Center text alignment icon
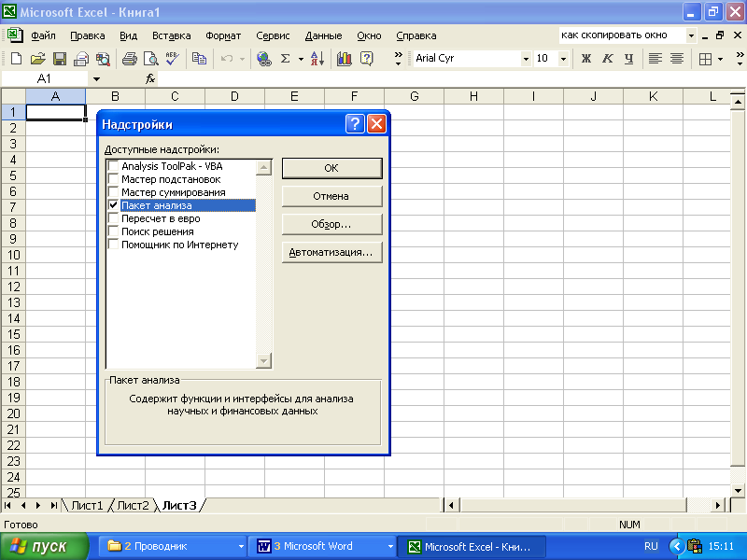747x560 pixels. [676, 59]
